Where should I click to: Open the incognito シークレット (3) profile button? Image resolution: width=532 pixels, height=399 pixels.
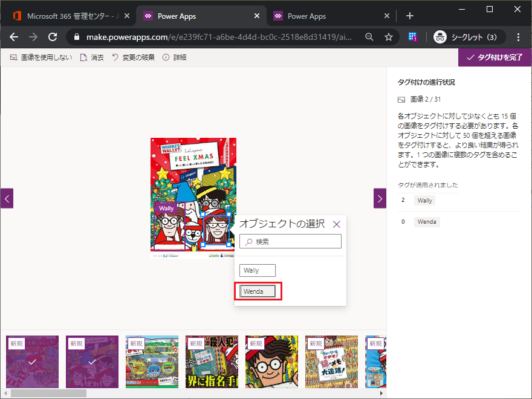470,37
